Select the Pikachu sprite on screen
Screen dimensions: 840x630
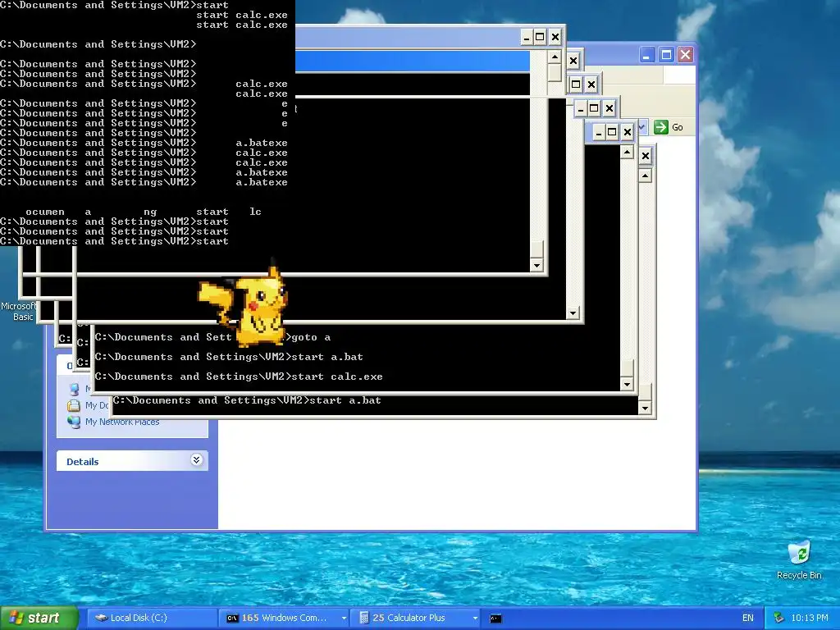(x=244, y=304)
